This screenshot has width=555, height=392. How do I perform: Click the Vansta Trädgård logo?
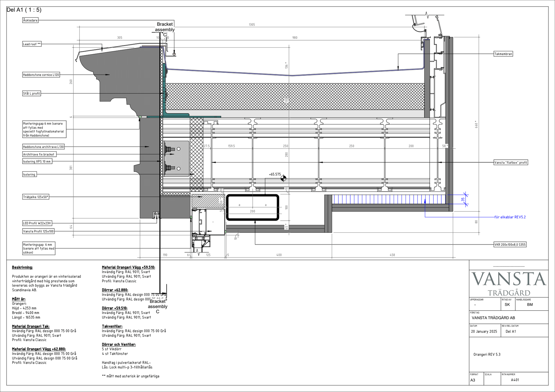[509, 283]
